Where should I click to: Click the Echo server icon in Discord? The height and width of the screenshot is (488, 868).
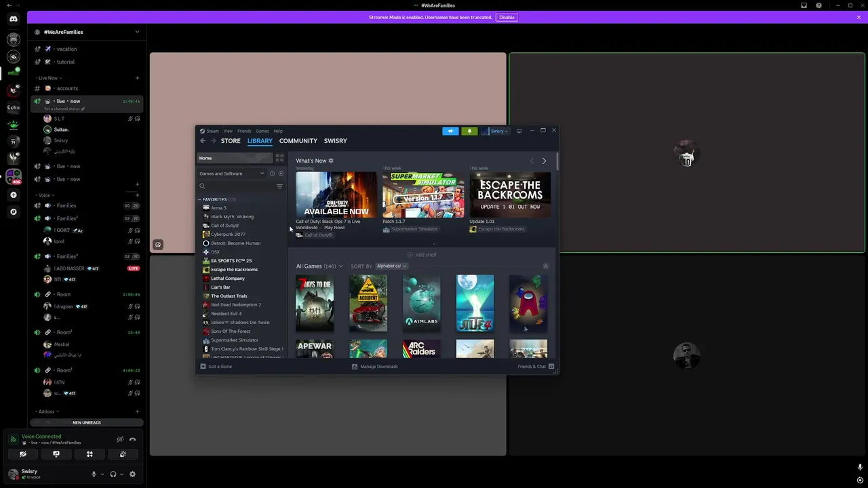pyautogui.click(x=13, y=107)
